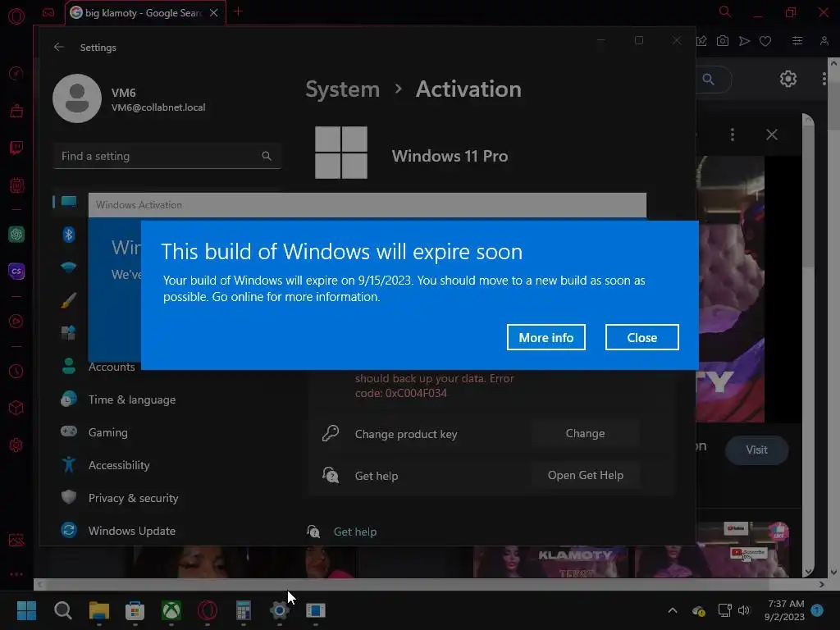
Task: Open history clock icon in Opera sidebar
Action: point(16,371)
